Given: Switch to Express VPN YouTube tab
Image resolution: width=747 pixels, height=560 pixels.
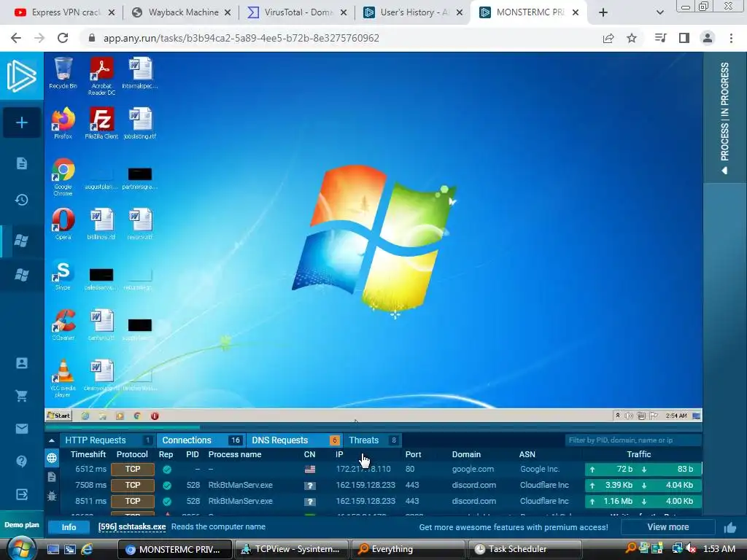Looking at the screenshot, I should [x=65, y=12].
